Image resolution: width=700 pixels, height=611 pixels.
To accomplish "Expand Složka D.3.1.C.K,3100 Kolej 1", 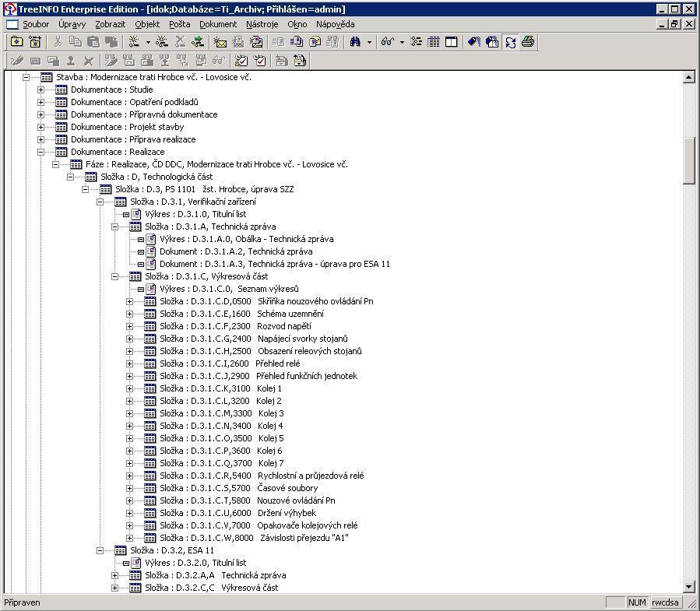I will (x=129, y=388).
